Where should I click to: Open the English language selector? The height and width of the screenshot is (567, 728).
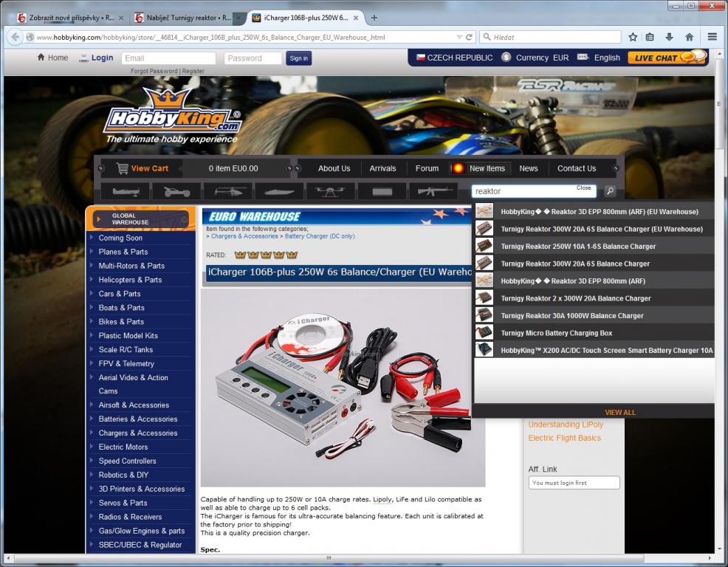click(599, 58)
